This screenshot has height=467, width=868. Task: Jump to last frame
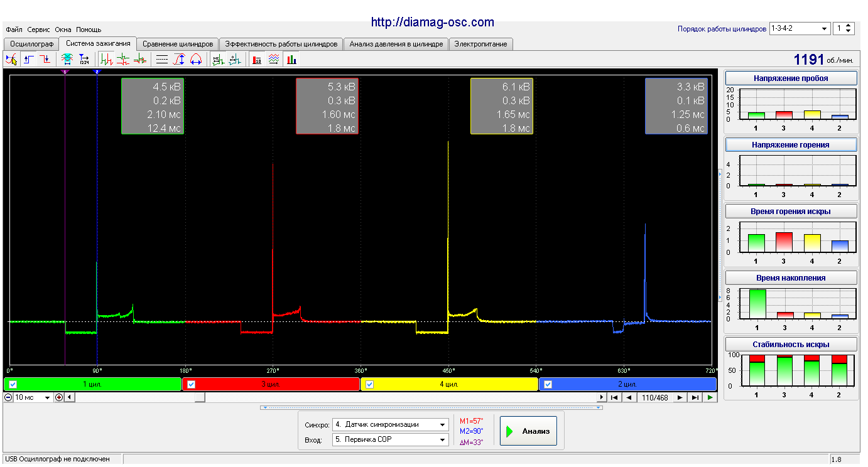pyautogui.click(x=695, y=397)
